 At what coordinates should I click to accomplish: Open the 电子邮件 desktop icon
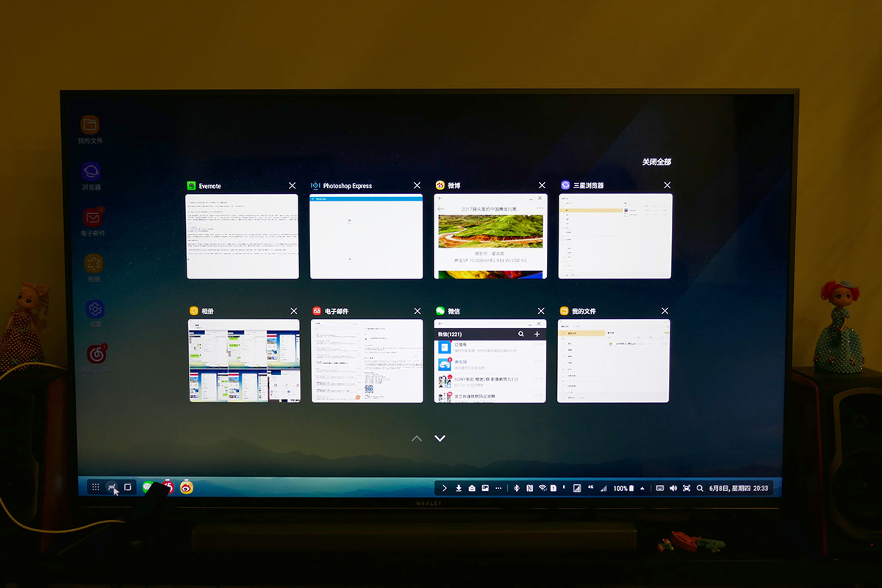coord(92,218)
